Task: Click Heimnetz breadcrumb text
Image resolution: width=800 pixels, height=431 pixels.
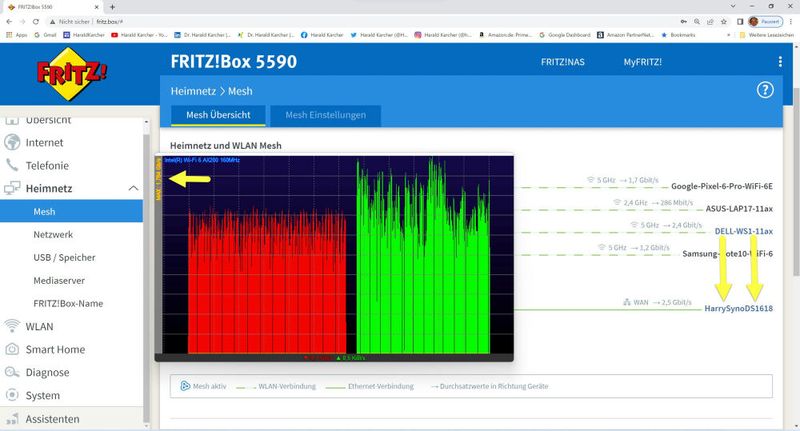Action: pyautogui.click(x=193, y=91)
